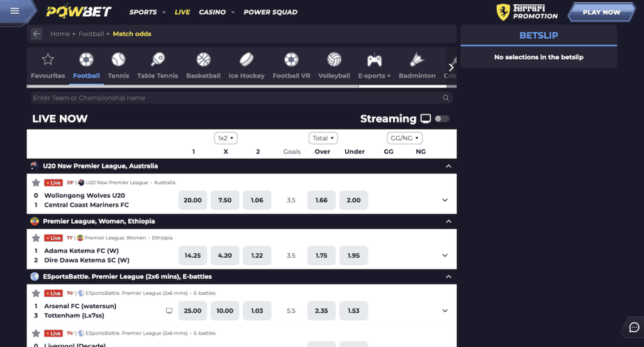
Task: Favourite the Liverpool (Decade) match
Action: point(36,333)
